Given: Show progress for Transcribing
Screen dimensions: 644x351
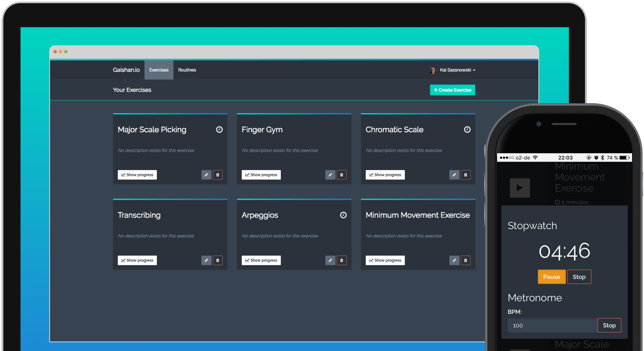Looking at the screenshot, I should click(137, 260).
